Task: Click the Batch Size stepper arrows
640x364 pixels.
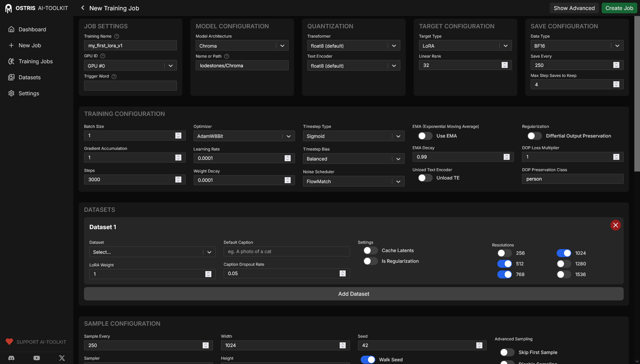Action: click(x=178, y=136)
